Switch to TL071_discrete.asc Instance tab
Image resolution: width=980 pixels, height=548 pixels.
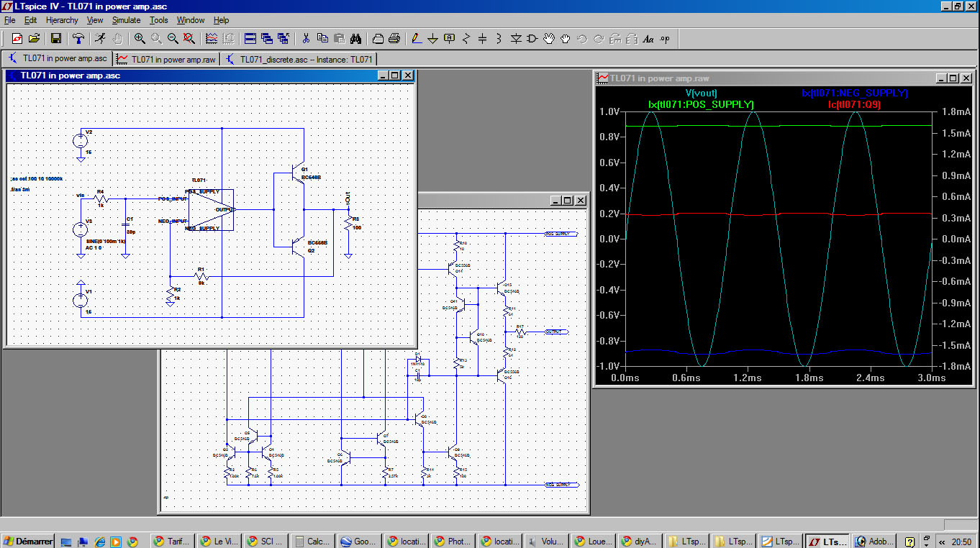(x=299, y=59)
